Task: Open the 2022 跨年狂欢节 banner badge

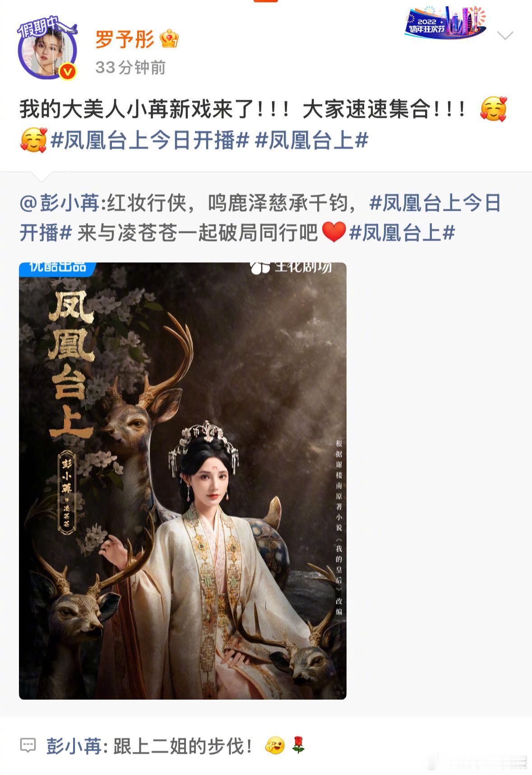Action: pos(445,23)
